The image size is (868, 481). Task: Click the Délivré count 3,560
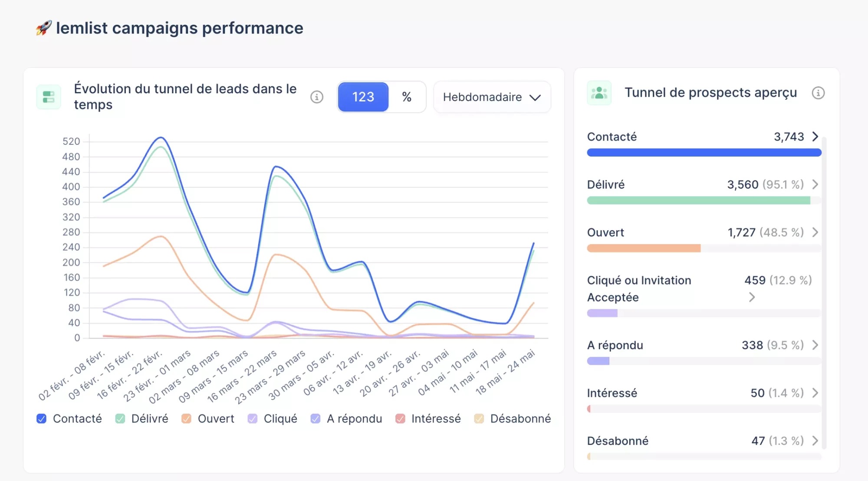click(743, 184)
